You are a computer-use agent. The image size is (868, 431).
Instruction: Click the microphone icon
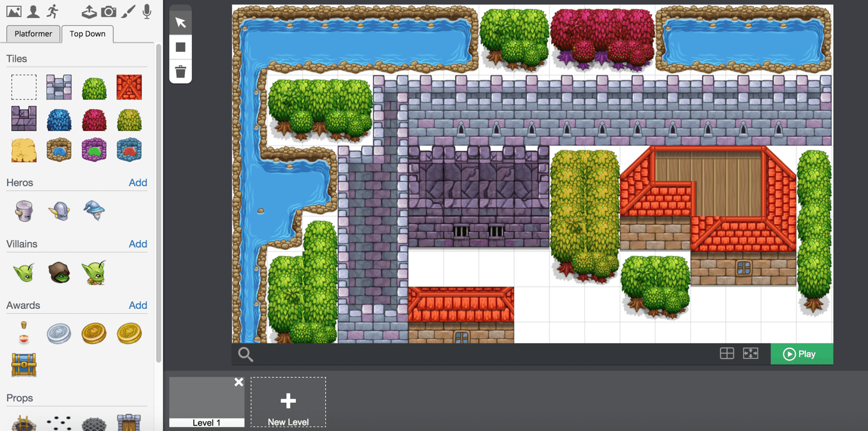[x=147, y=11]
